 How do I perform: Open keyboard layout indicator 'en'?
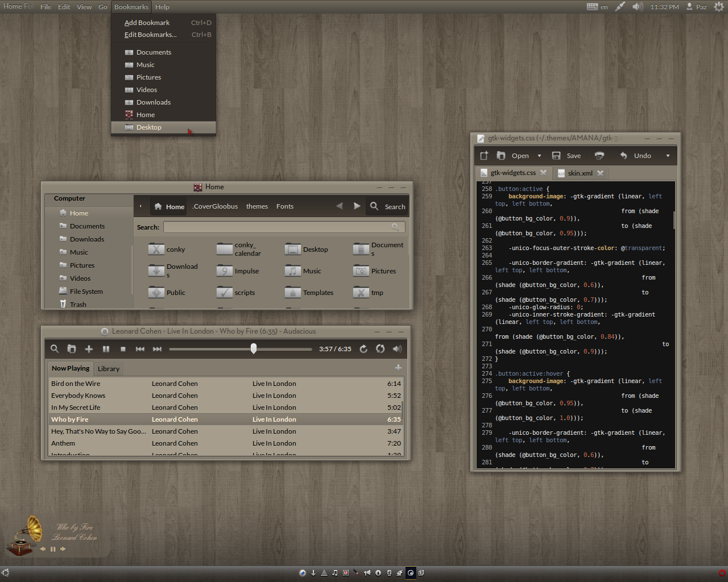(x=597, y=7)
